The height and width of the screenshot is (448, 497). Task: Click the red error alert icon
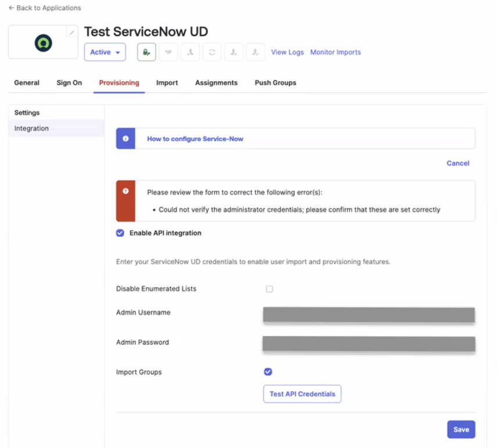[x=125, y=191]
